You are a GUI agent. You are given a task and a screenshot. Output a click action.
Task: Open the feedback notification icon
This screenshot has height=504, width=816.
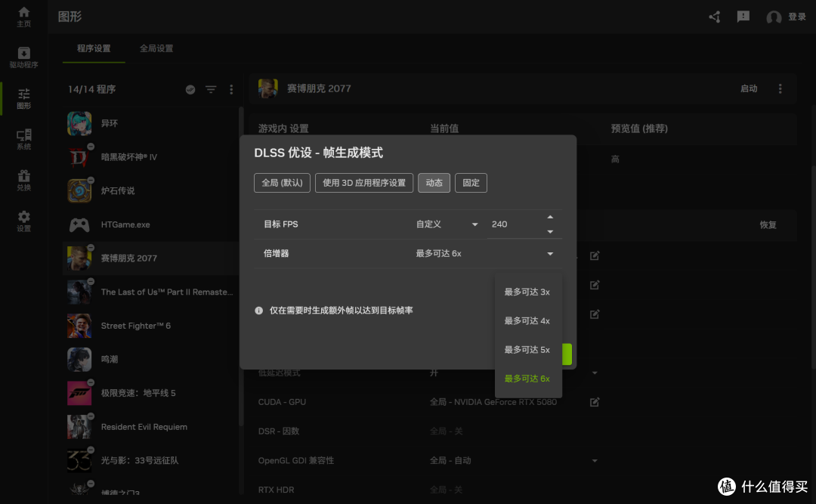click(x=743, y=17)
